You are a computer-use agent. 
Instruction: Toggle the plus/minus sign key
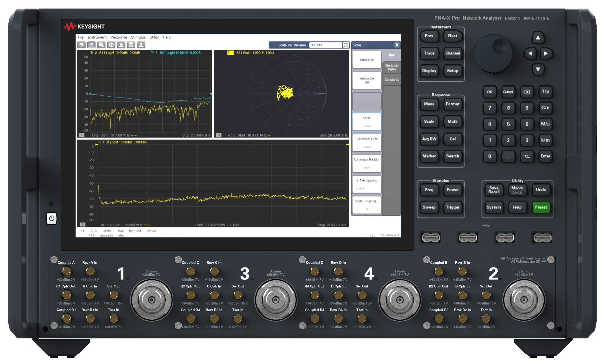point(526,156)
